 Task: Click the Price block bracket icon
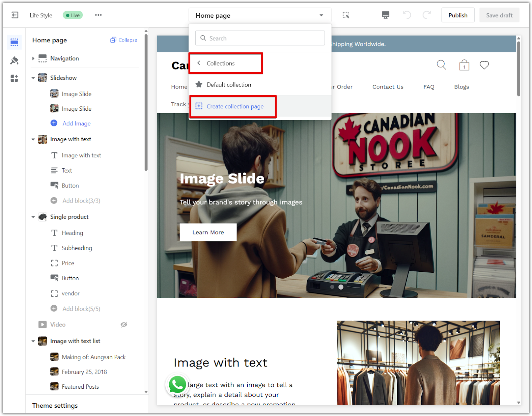[54, 263]
